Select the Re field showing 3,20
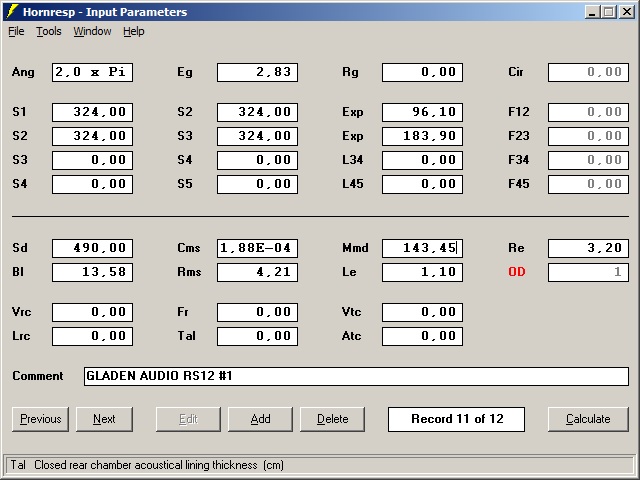This screenshot has width=640, height=480. point(588,248)
